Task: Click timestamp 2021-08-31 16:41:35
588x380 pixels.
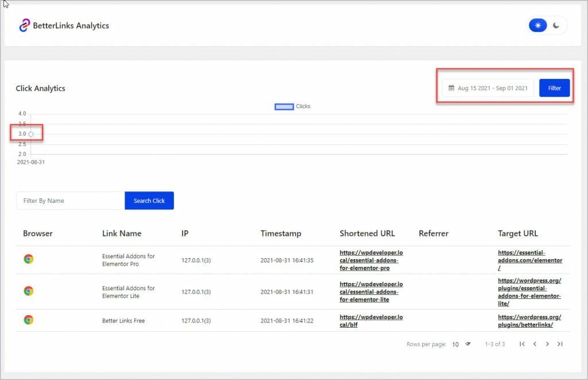Action: [287, 260]
